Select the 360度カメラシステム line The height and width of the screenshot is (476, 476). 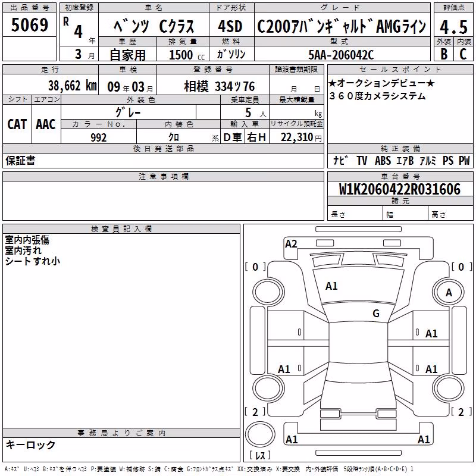tap(377, 96)
